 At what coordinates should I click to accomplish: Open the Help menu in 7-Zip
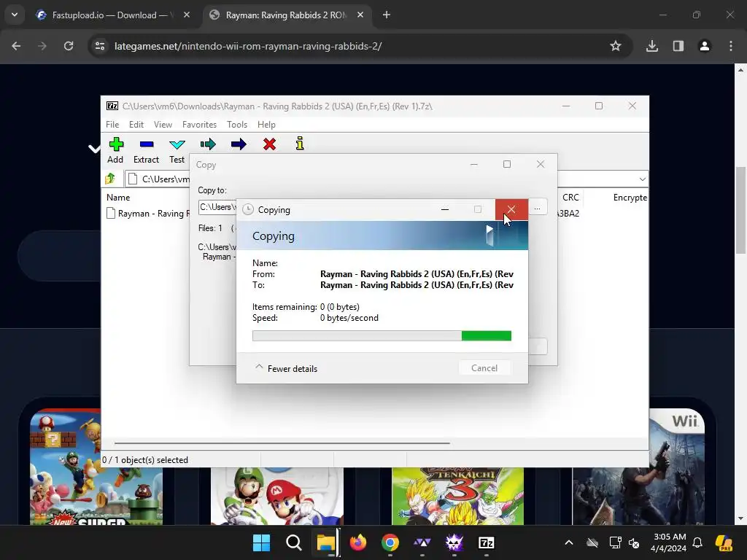pyautogui.click(x=266, y=124)
